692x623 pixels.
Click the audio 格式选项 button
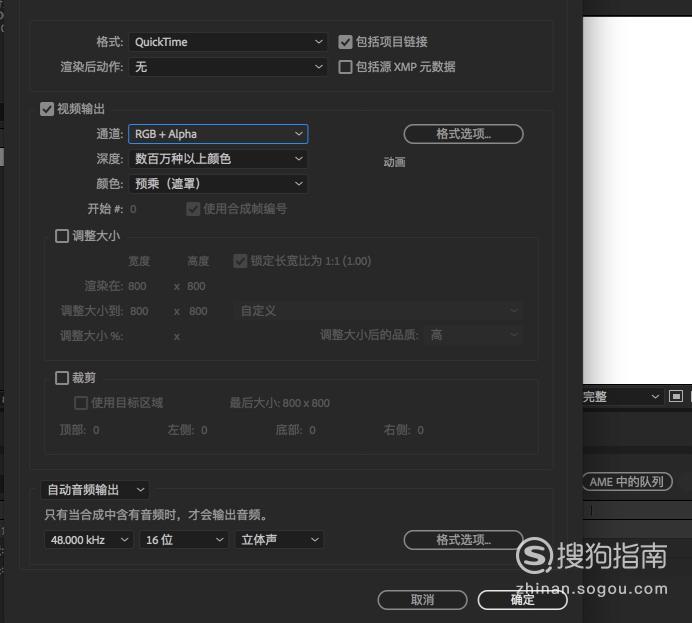pos(463,540)
